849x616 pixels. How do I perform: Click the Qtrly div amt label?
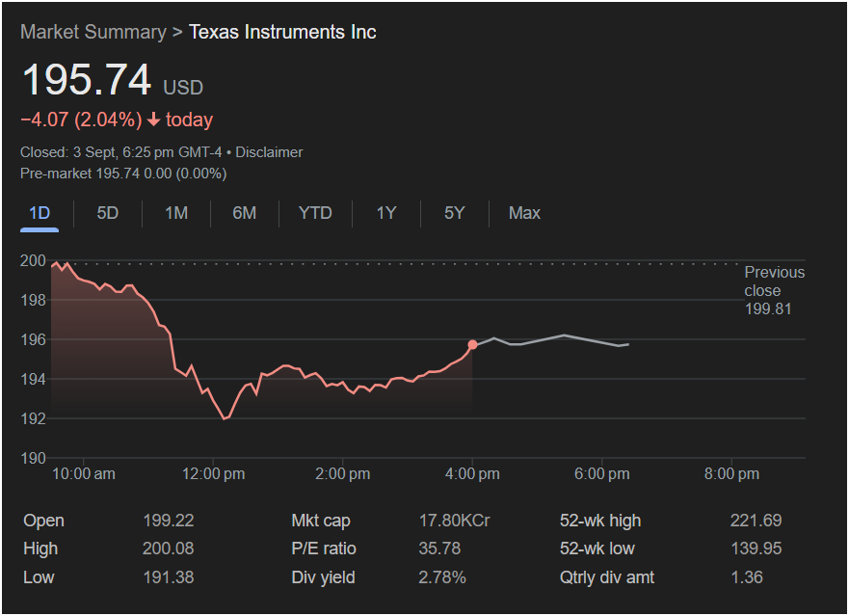tap(607, 577)
